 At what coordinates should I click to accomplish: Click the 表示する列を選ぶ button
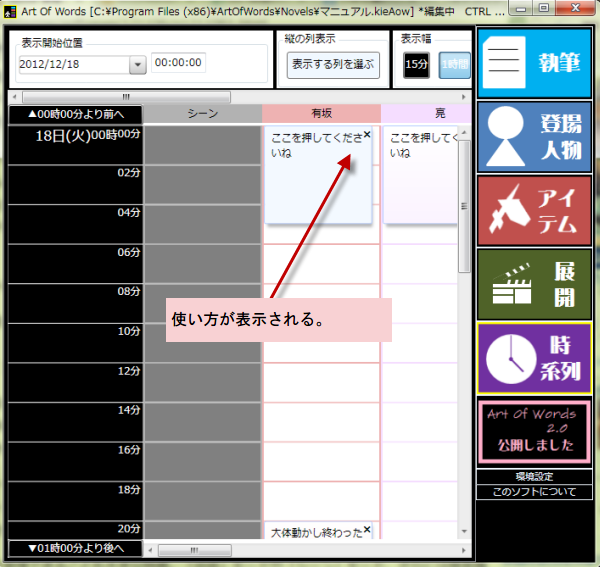point(333,65)
